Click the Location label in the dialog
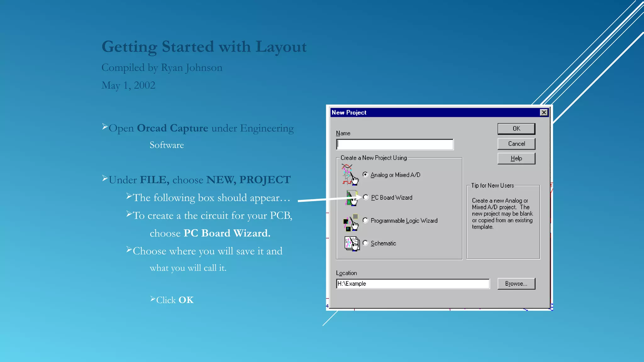Image resolution: width=644 pixels, height=362 pixels. (x=347, y=273)
